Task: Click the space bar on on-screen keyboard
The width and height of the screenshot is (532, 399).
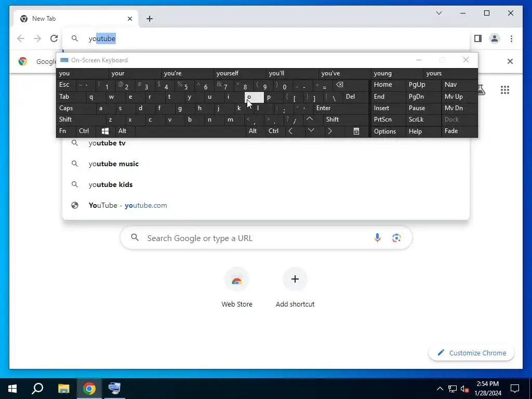Action: [190, 131]
